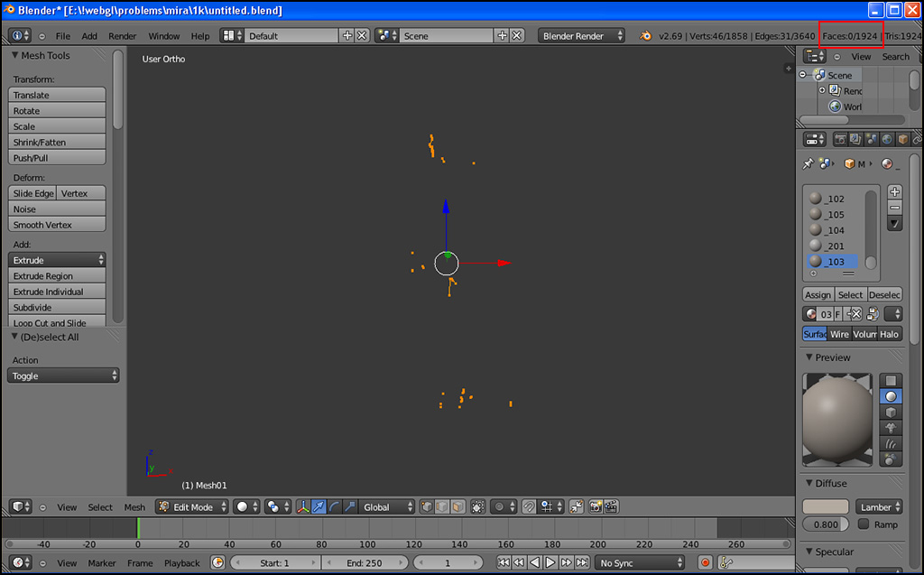Image resolution: width=924 pixels, height=575 pixels.
Task: Set preview to flat plane
Action: pos(891,380)
